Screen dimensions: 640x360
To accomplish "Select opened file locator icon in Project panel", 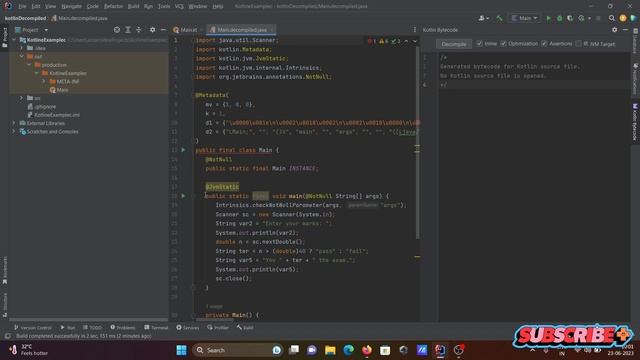I will click(117, 30).
